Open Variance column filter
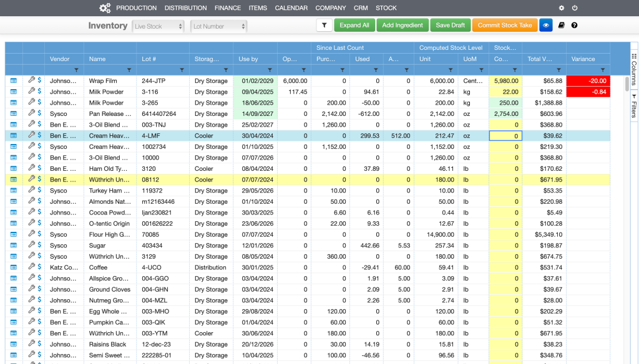 point(603,70)
